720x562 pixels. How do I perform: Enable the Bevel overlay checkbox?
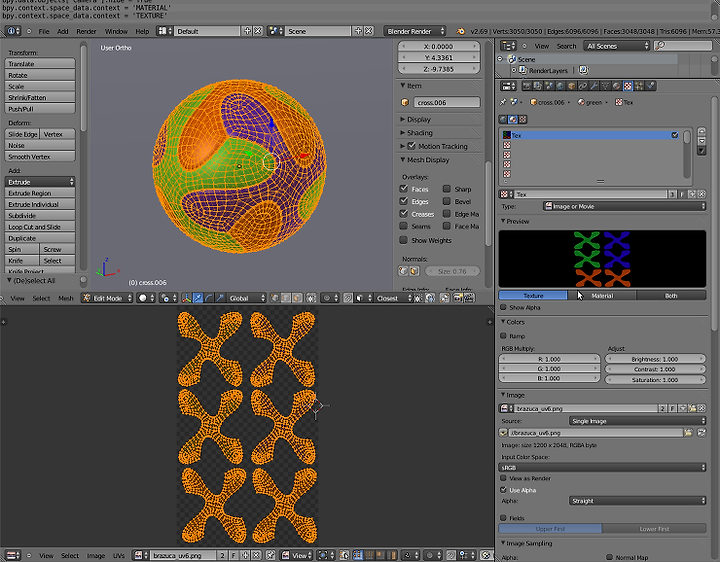point(447,201)
